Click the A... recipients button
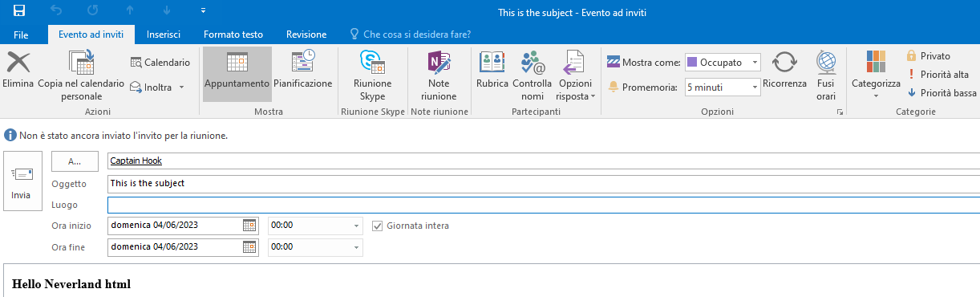Viewport: 980px width, 297px height. [x=75, y=161]
